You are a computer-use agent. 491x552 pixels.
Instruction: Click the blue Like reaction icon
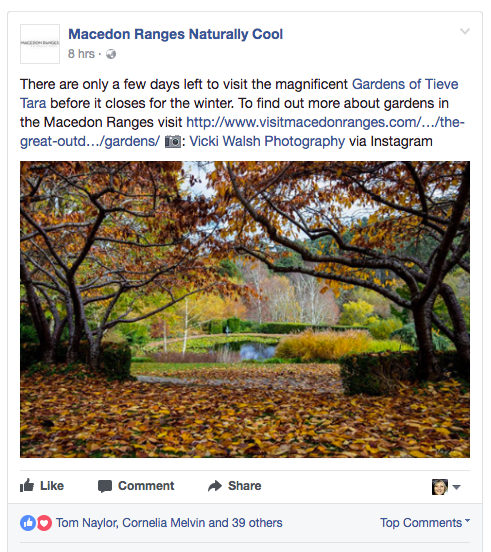coord(28,523)
